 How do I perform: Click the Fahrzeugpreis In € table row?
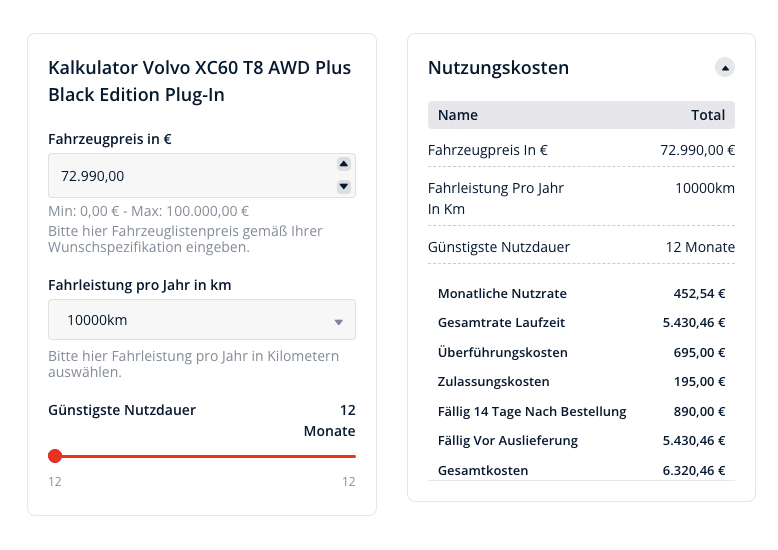click(x=581, y=150)
